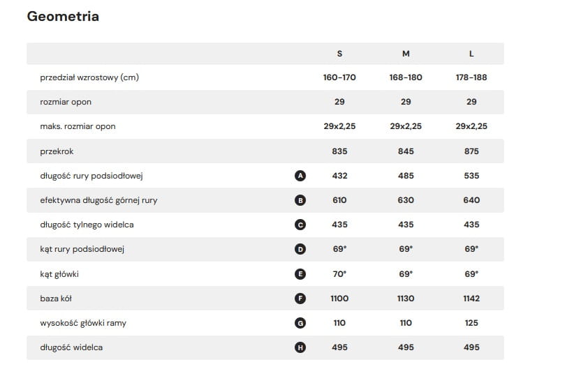Click the Geometria heading
581x392 pixels.
pos(63,17)
